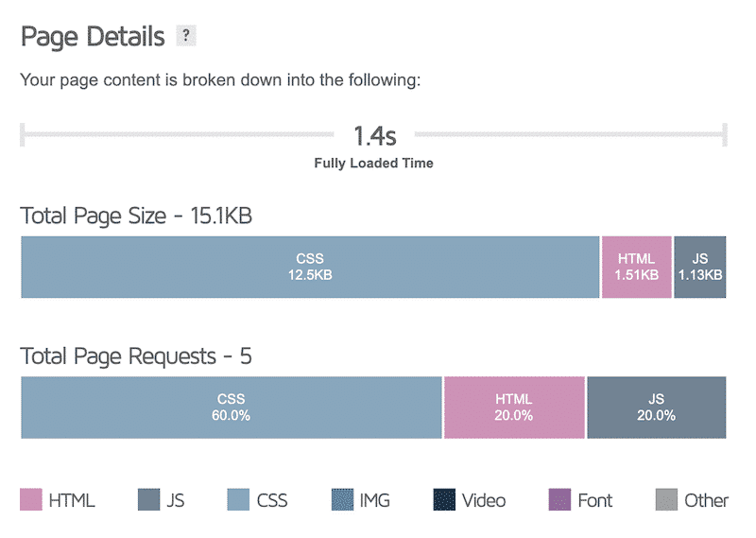
Task: Click the Page Details heading
Action: tap(93, 37)
